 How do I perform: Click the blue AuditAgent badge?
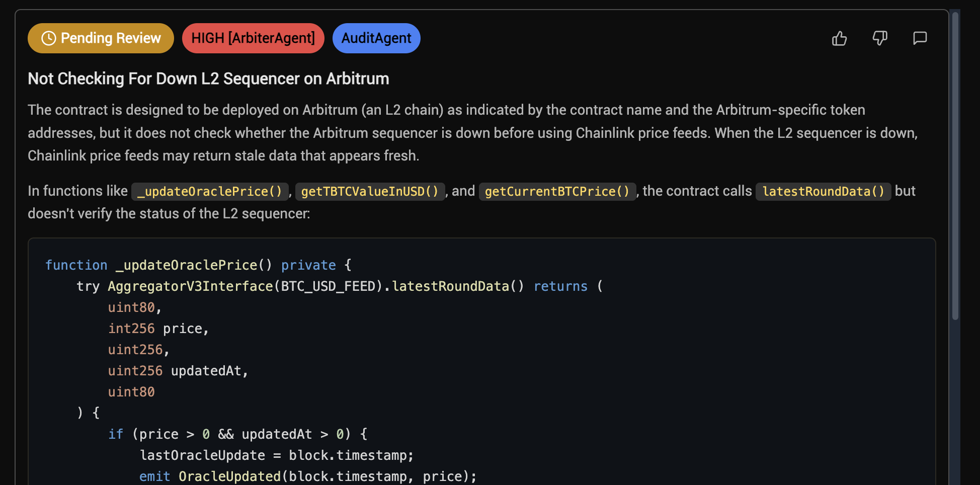click(x=376, y=38)
